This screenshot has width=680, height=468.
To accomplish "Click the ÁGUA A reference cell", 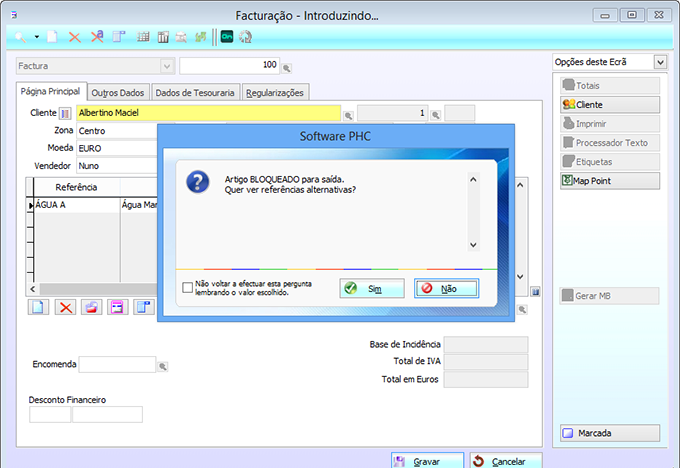I will tap(76, 205).
